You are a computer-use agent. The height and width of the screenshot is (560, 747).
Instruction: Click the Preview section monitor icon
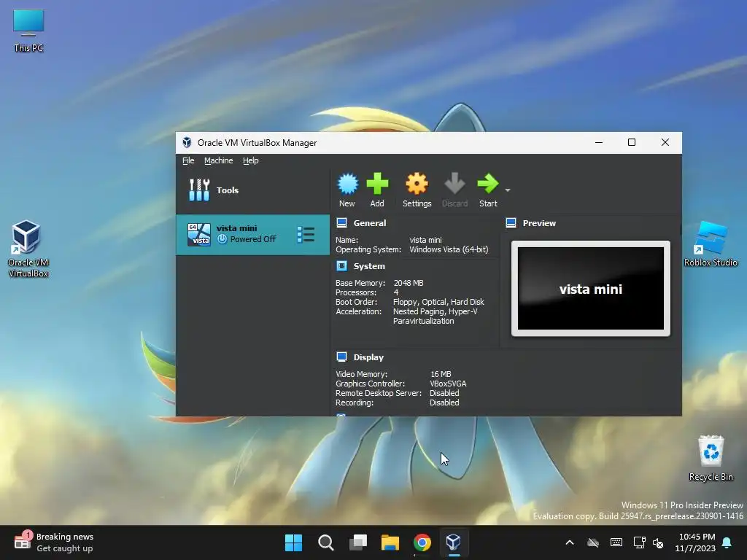tap(511, 223)
